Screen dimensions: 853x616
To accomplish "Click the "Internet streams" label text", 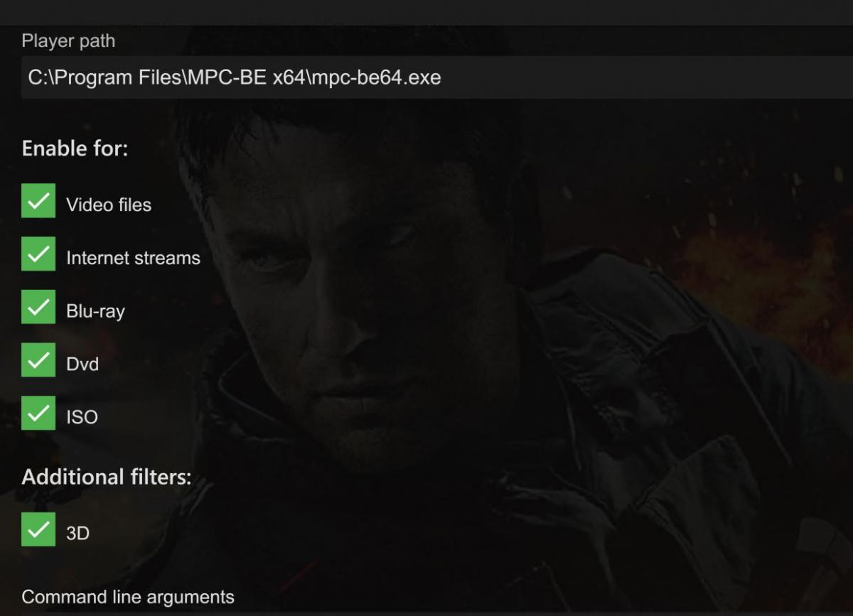I will pyautogui.click(x=133, y=258).
